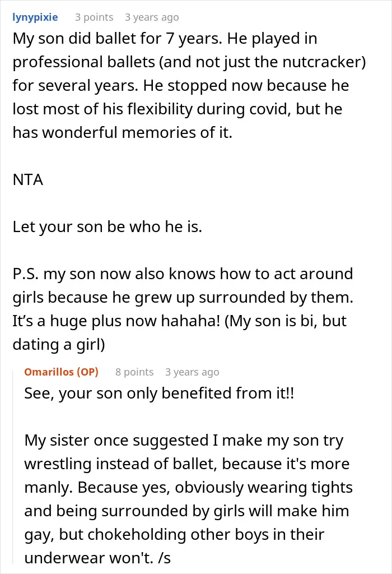Open the Omarillos username profile link
This screenshot has height=574, width=392.
click(x=49, y=372)
